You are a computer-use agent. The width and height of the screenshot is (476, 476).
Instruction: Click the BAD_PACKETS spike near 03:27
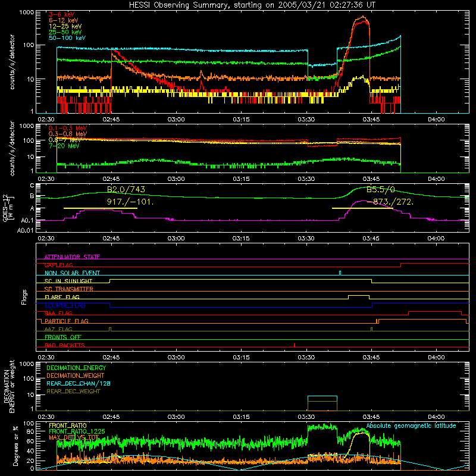(x=295, y=345)
